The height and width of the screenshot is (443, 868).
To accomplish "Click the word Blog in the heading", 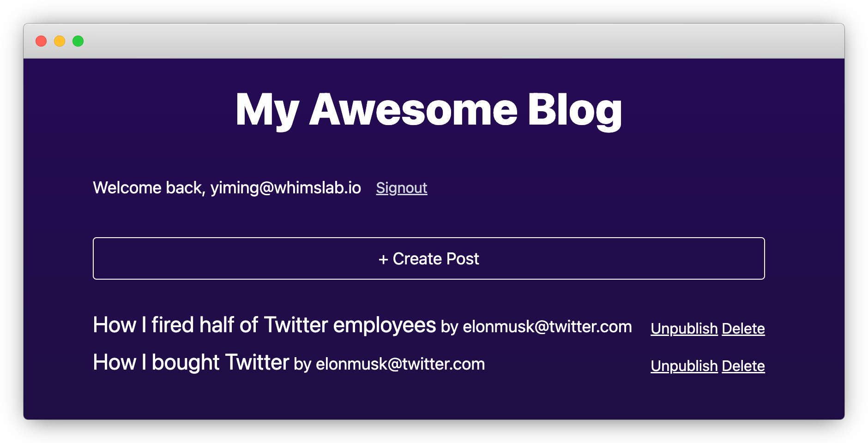I will pos(575,110).
